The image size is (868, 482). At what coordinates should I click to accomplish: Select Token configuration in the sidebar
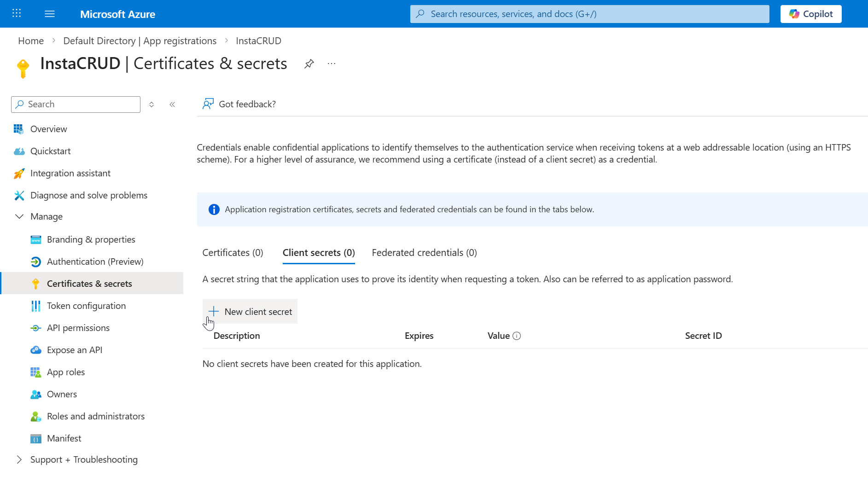coord(86,305)
